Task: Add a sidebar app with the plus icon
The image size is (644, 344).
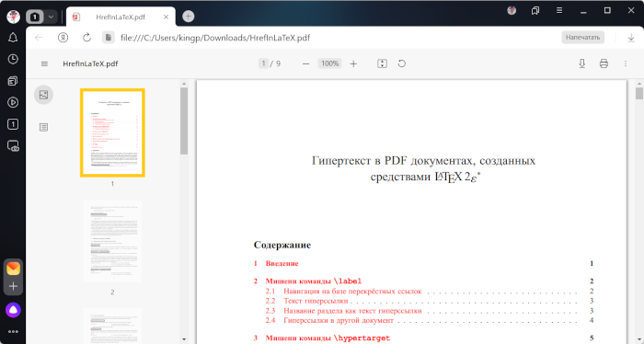Action: tap(13, 286)
